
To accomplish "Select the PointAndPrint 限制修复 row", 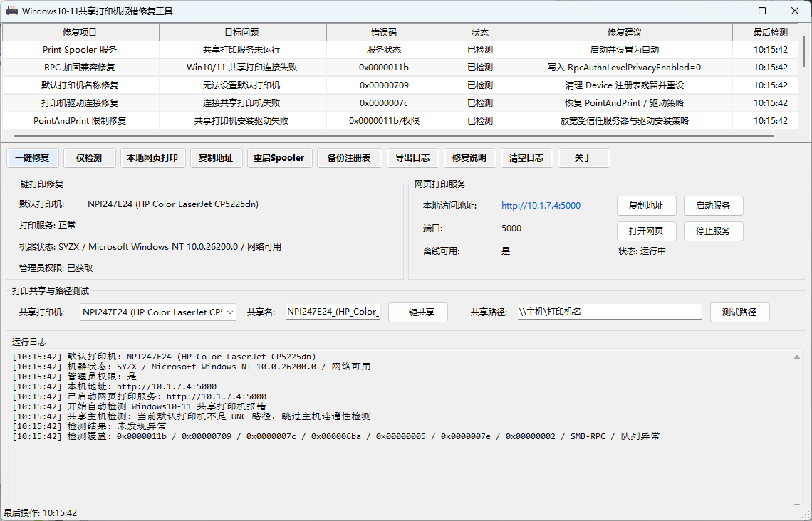I will [x=401, y=120].
